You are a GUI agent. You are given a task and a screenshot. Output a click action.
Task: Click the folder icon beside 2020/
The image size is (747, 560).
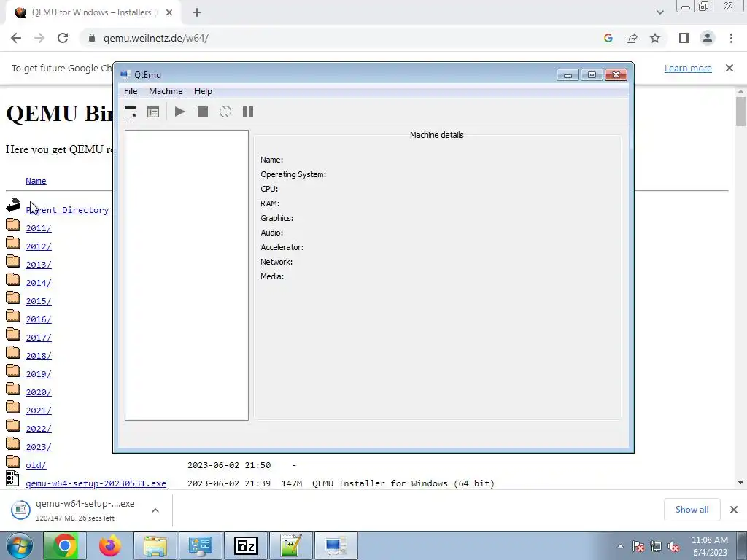(x=13, y=389)
